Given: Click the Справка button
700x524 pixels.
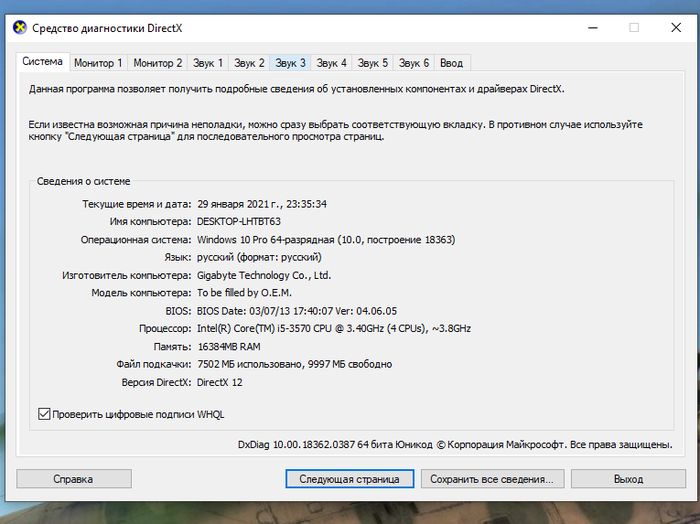Looking at the screenshot, I should click(74, 479).
